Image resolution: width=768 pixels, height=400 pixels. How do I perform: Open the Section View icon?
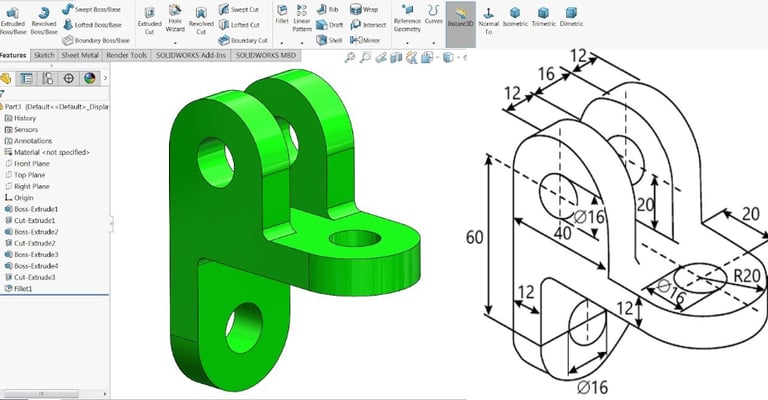tap(396, 58)
